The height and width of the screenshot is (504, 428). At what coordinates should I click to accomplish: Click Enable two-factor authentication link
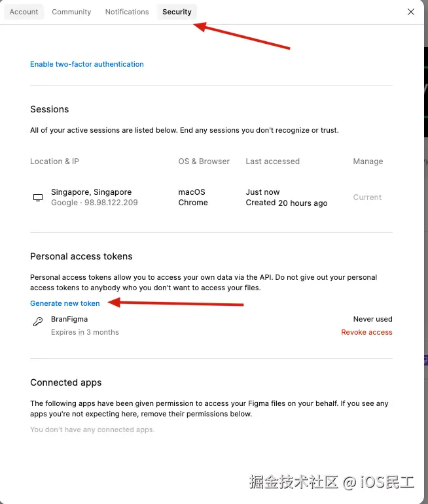tap(87, 64)
